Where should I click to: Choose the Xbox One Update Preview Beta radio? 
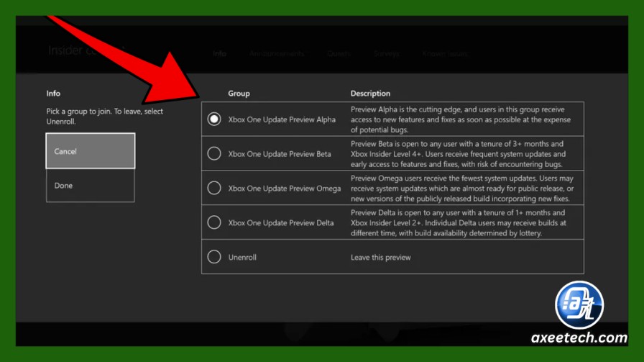214,154
